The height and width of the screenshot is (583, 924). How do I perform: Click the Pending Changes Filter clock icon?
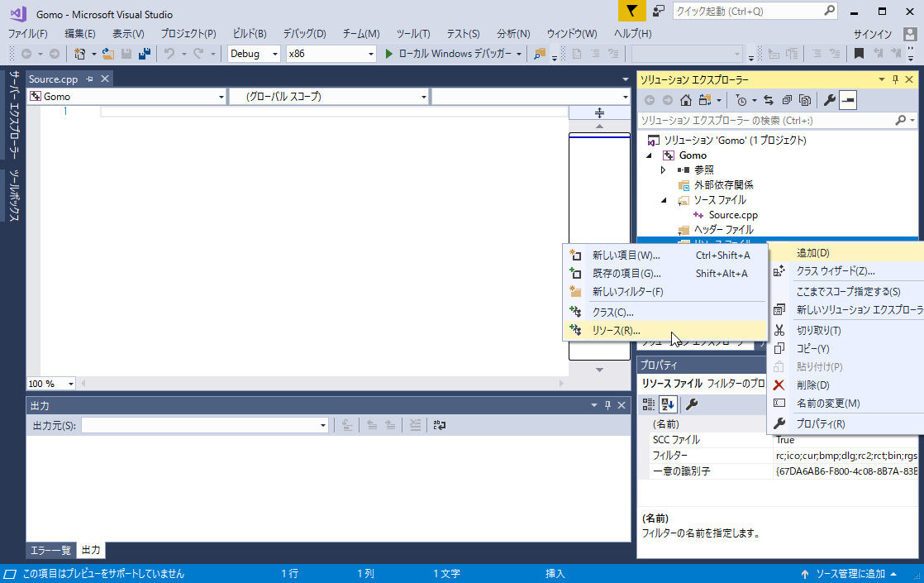coord(741,100)
